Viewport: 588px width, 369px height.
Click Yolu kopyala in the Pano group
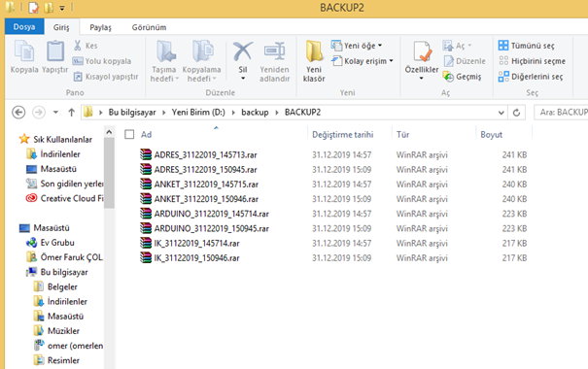102,61
